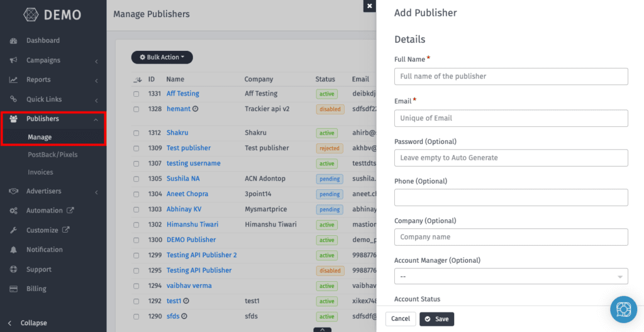
Task: Open PostBack/Pixels under Publishers
Action: click(52, 155)
